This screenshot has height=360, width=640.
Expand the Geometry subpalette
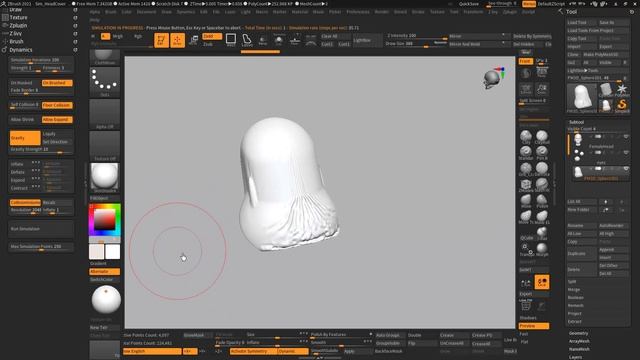coord(578,333)
